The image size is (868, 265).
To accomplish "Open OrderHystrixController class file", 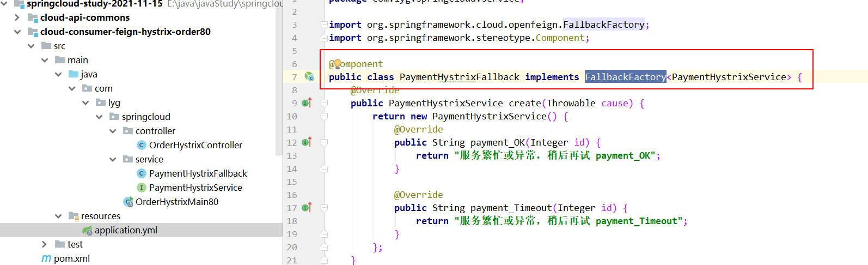I will coord(195,145).
